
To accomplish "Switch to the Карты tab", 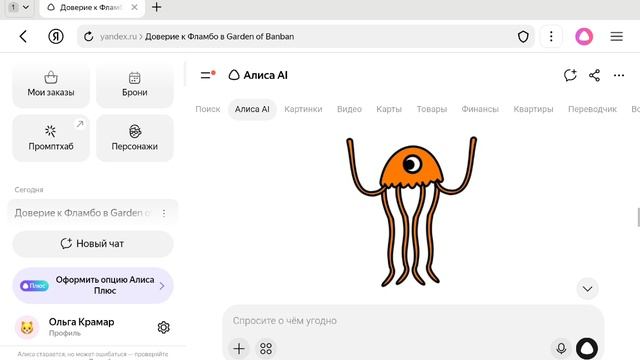I will pyautogui.click(x=389, y=109).
